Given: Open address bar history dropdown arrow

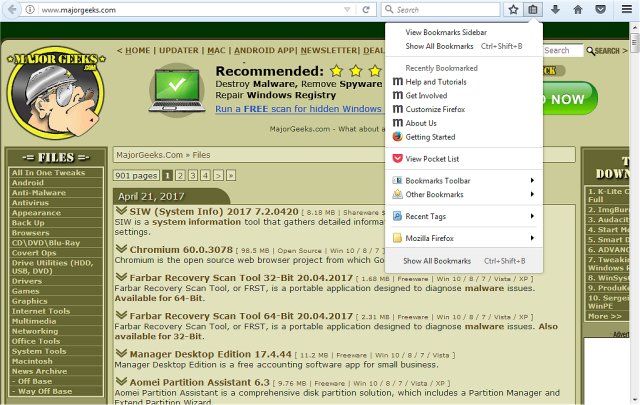Looking at the screenshot, I should point(347,10).
